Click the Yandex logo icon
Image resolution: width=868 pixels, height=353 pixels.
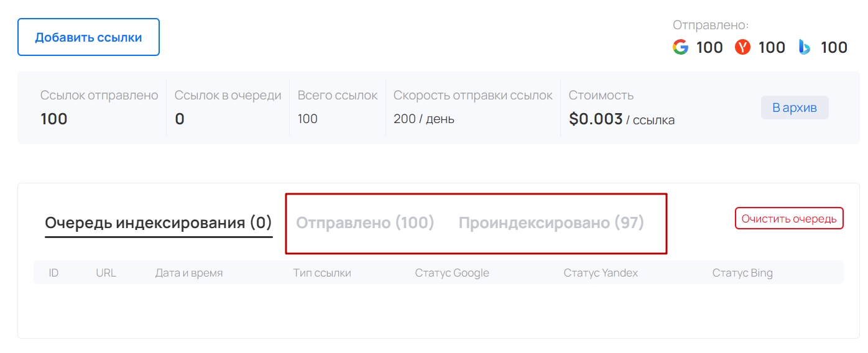pos(742,47)
